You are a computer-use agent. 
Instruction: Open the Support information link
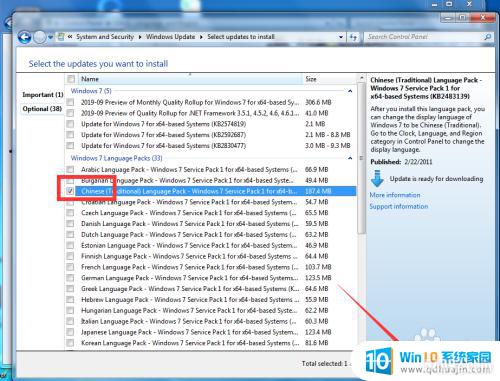(x=399, y=206)
